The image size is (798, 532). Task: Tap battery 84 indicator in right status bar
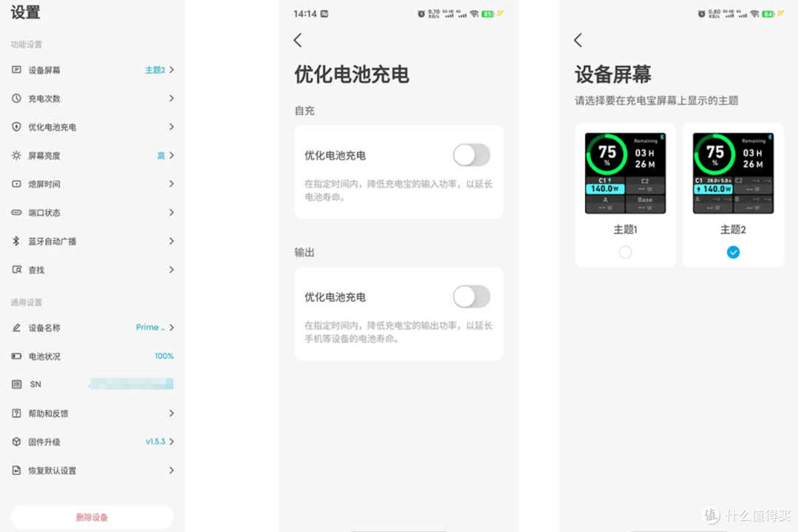coord(768,14)
